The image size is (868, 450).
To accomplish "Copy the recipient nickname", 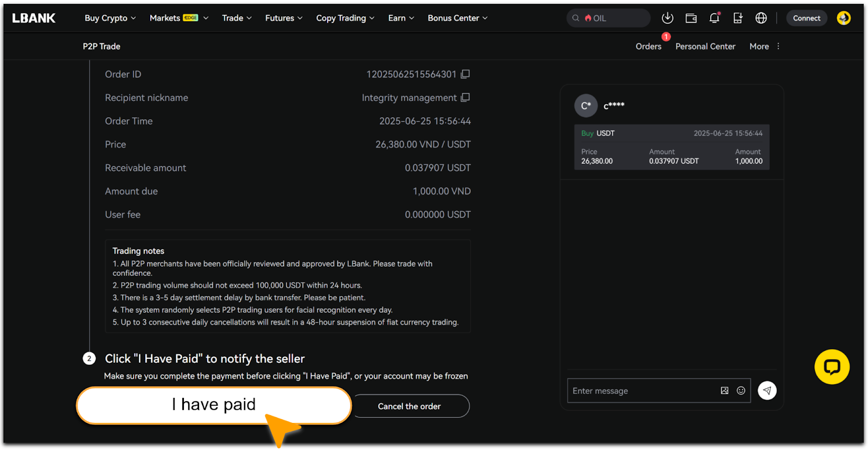I will click(465, 98).
